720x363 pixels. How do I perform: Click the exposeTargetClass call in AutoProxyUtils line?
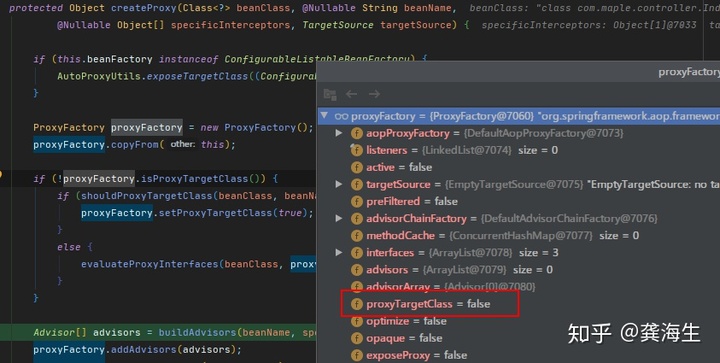[x=197, y=76]
